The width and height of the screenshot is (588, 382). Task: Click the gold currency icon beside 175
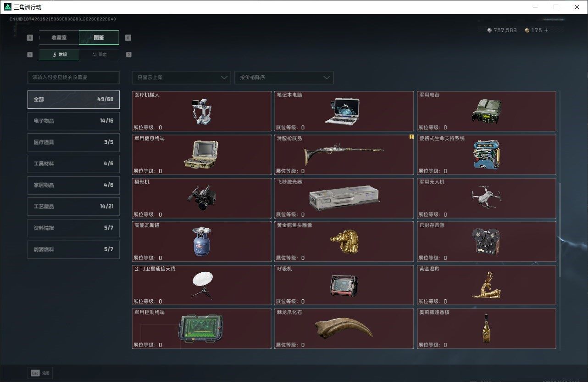point(527,30)
